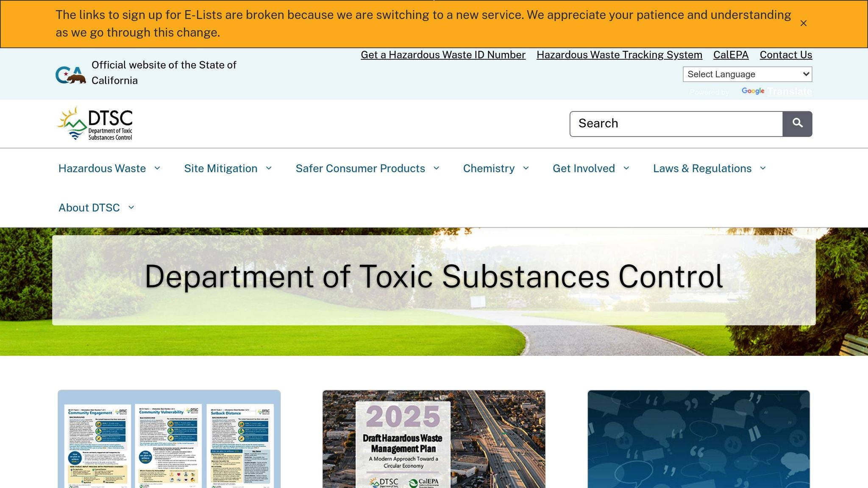Open Get a Hazardous Waste ID Number link

tap(443, 55)
